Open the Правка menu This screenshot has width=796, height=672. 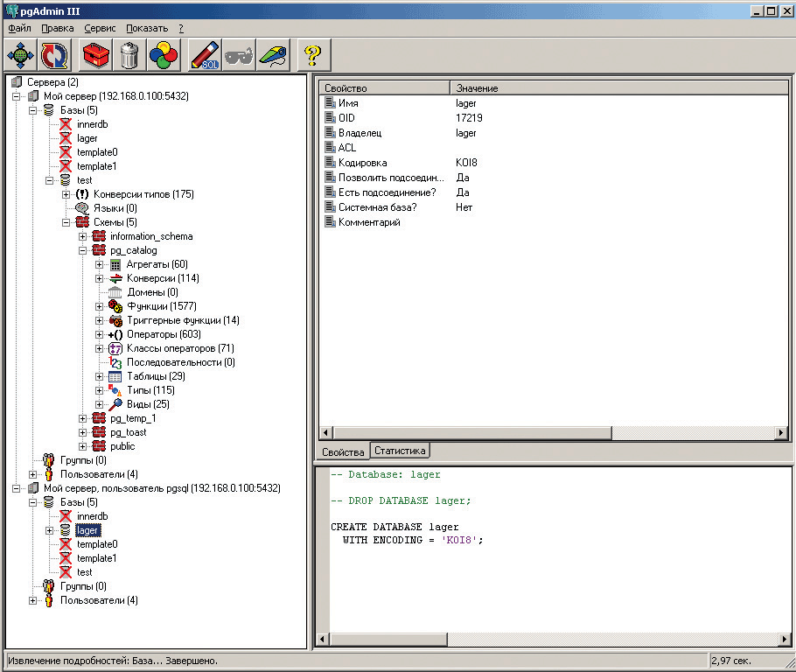coord(58,29)
